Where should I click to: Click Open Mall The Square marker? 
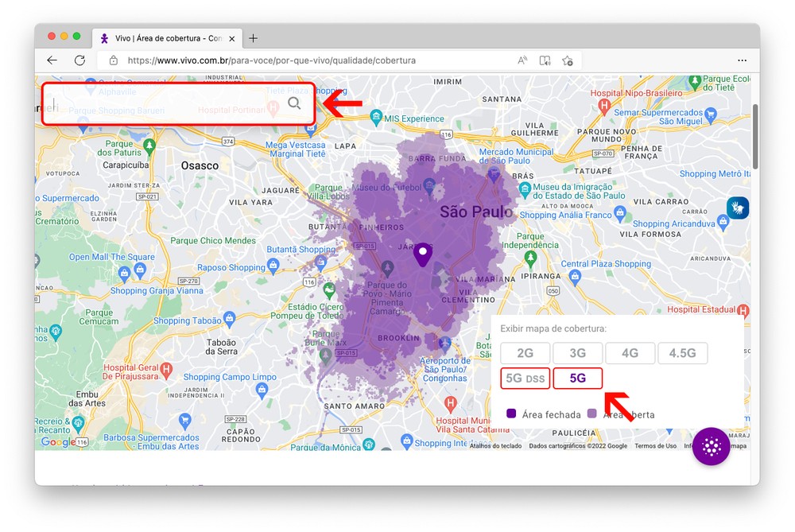pyautogui.click(x=140, y=269)
